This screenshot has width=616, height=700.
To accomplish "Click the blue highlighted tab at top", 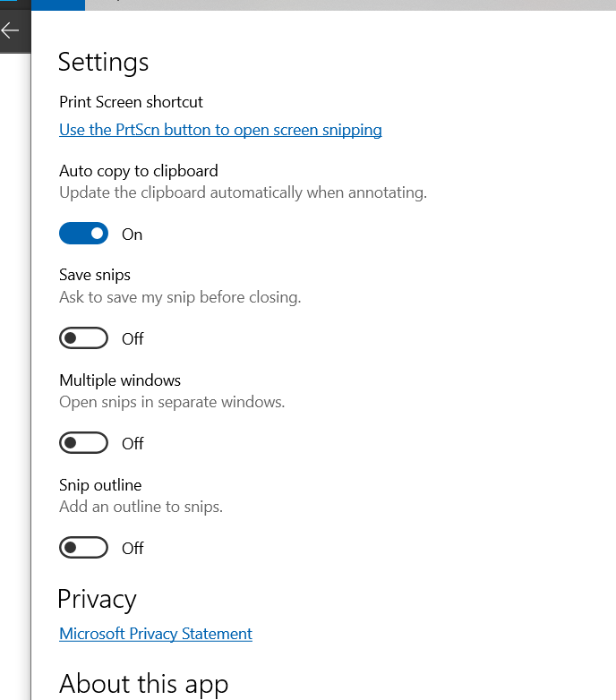I will click(57, 4).
